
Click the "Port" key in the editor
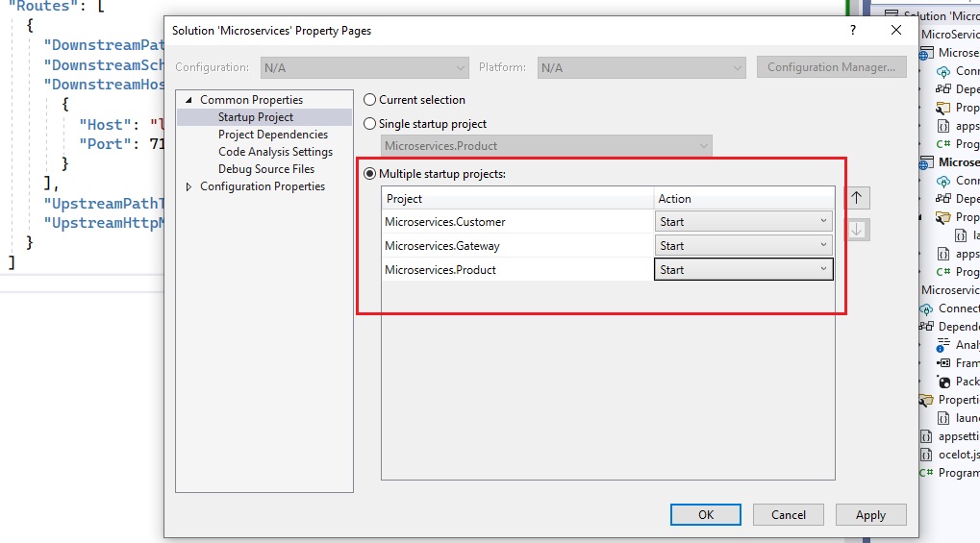click(x=105, y=144)
